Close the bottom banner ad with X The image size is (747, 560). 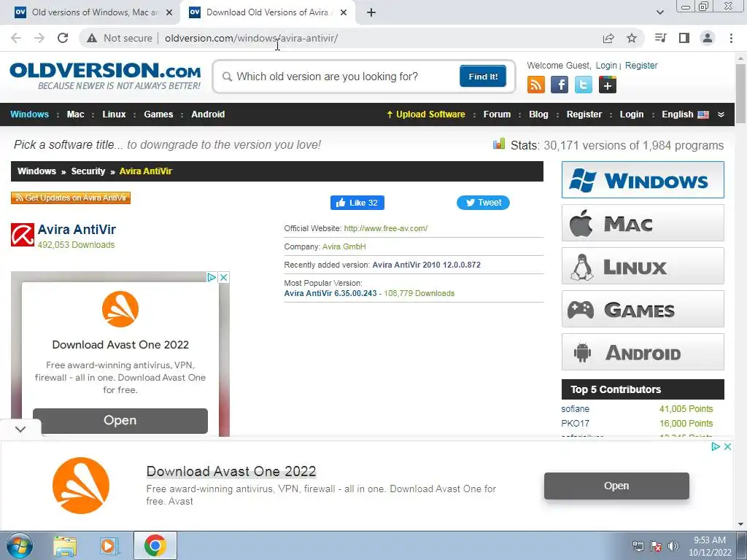727,447
